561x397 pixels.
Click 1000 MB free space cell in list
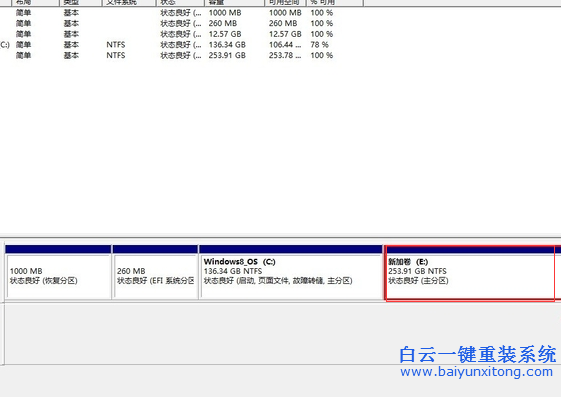pyautogui.click(x=285, y=13)
